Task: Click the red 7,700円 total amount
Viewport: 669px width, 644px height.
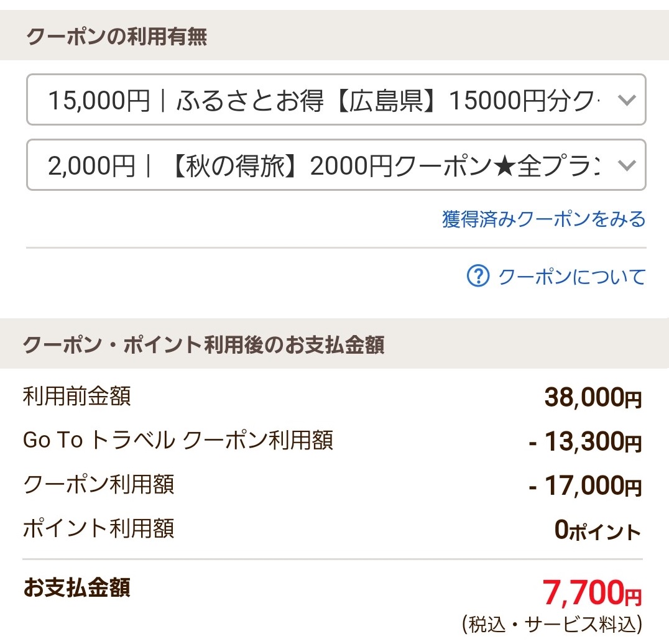Action: [x=592, y=592]
